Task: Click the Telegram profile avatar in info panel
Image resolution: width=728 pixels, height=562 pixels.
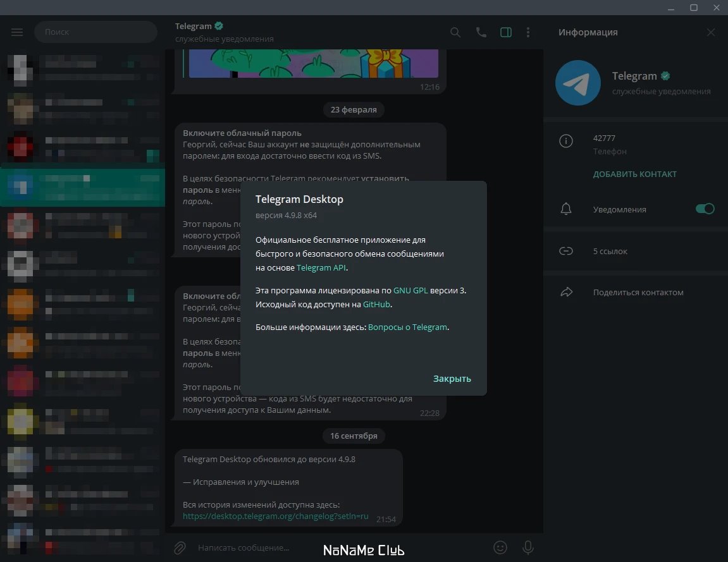Action: pyautogui.click(x=578, y=83)
